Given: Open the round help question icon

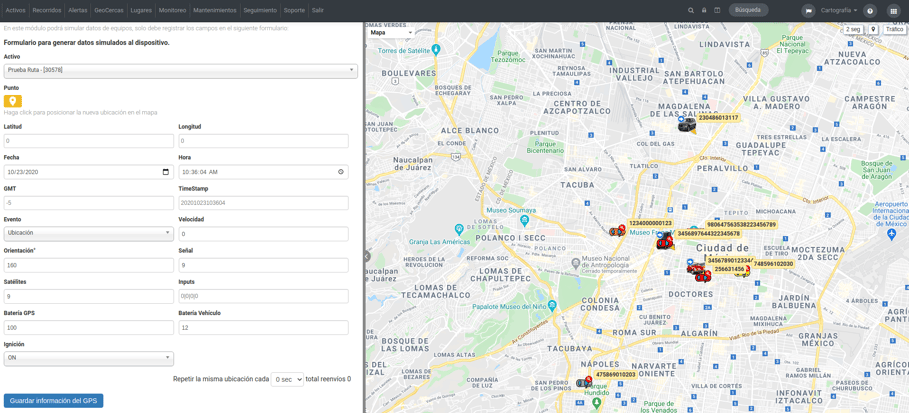Looking at the screenshot, I should [870, 10].
